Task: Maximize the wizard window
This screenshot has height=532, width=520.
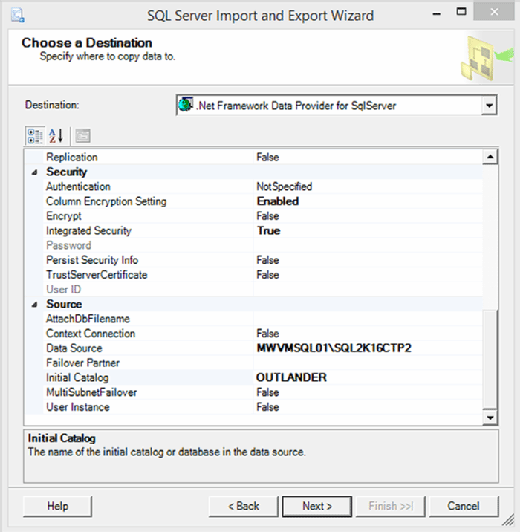Action: 461,12
